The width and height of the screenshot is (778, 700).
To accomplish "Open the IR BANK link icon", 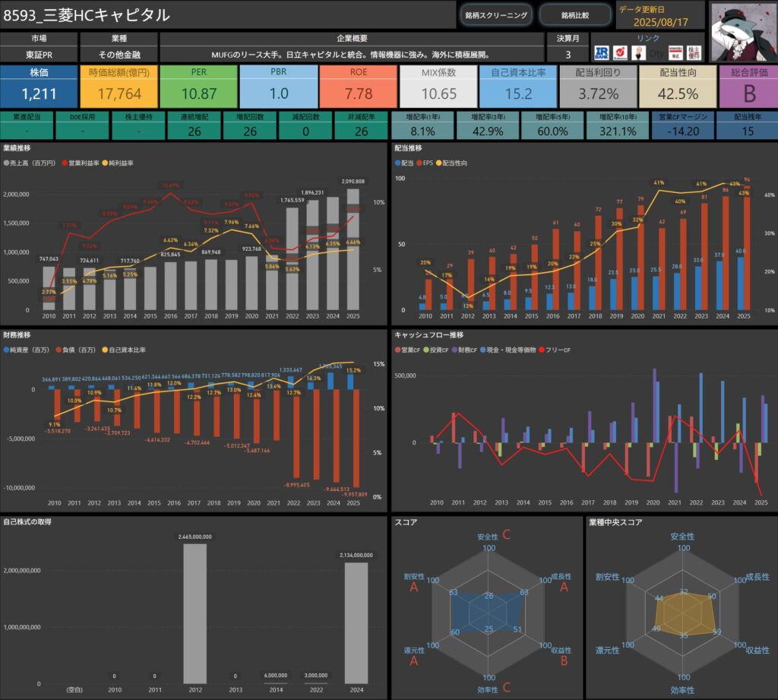I will pyautogui.click(x=602, y=52).
